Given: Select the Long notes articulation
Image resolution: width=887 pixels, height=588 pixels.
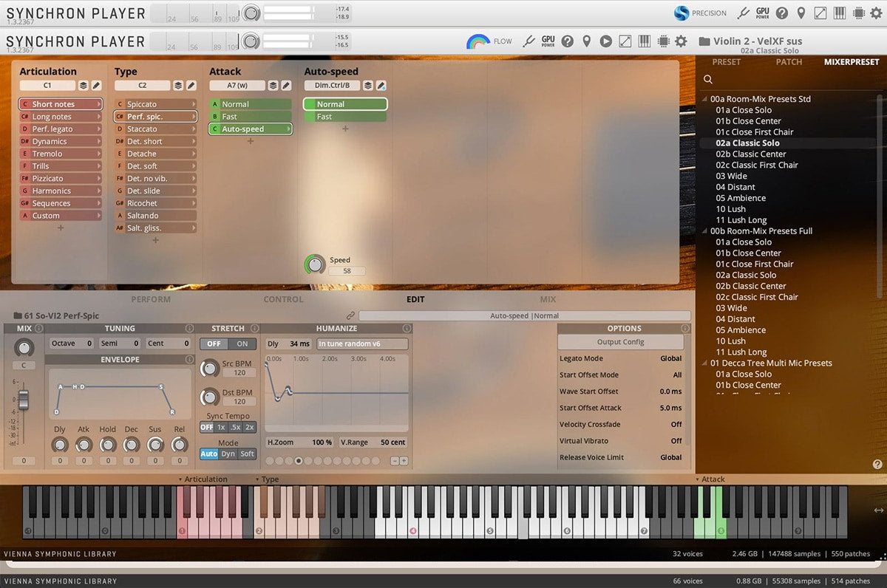Looking at the screenshot, I should (x=61, y=117).
